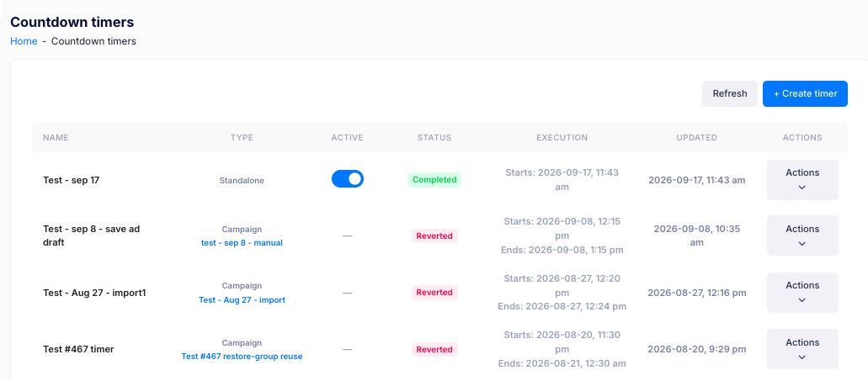Click the + Create timer button
The width and height of the screenshot is (868, 381).
tap(805, 93)
